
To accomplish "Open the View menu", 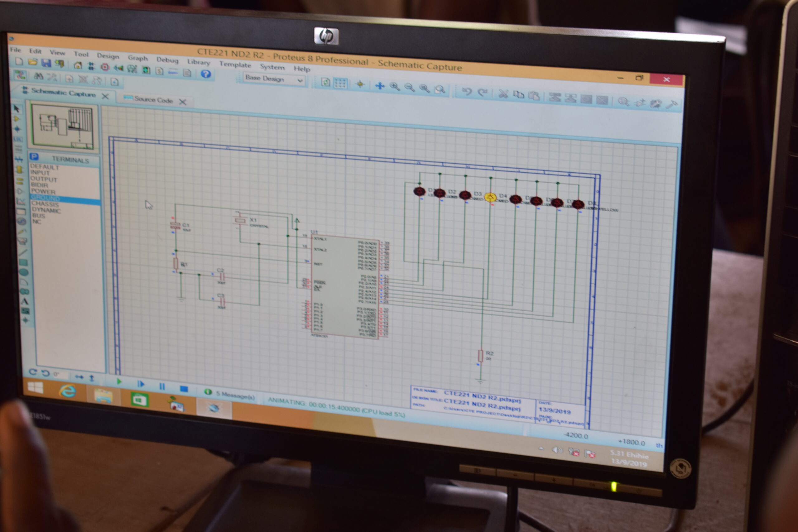I will coord(57,53).
